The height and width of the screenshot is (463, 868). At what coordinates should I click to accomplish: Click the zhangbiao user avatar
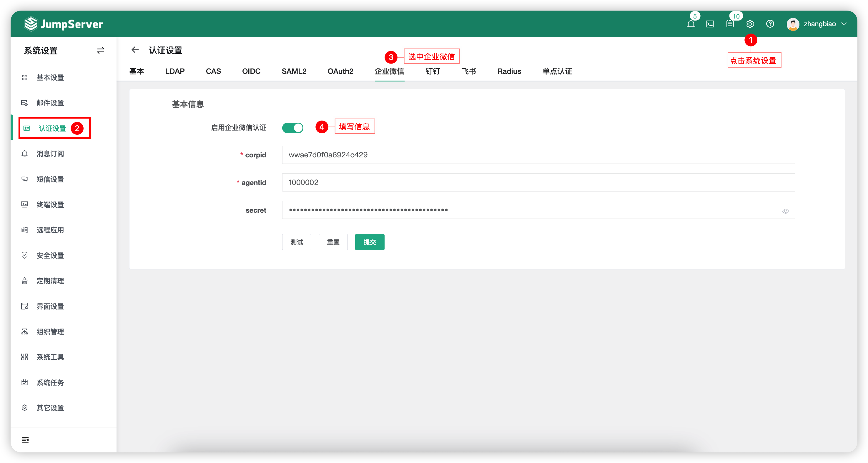(x=793, y=24)
